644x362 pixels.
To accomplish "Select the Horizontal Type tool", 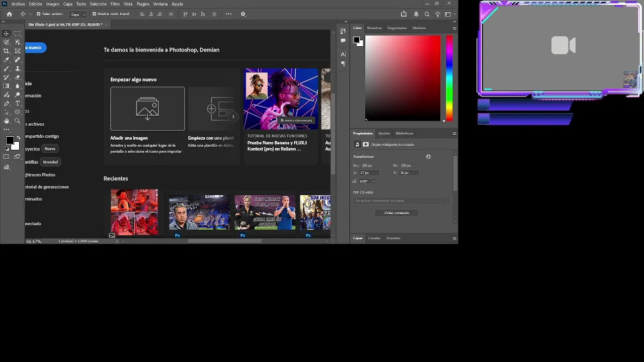I will pos(18,104).
